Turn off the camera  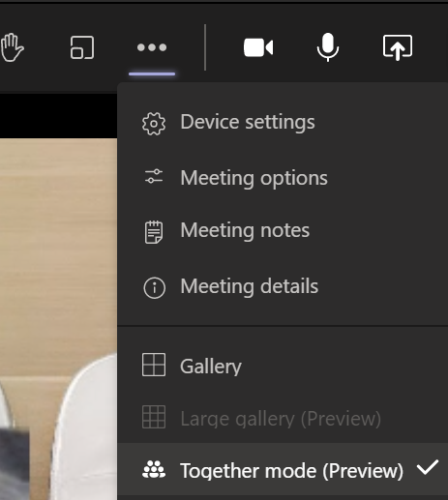pyautogui.click(x=258, y=47)
